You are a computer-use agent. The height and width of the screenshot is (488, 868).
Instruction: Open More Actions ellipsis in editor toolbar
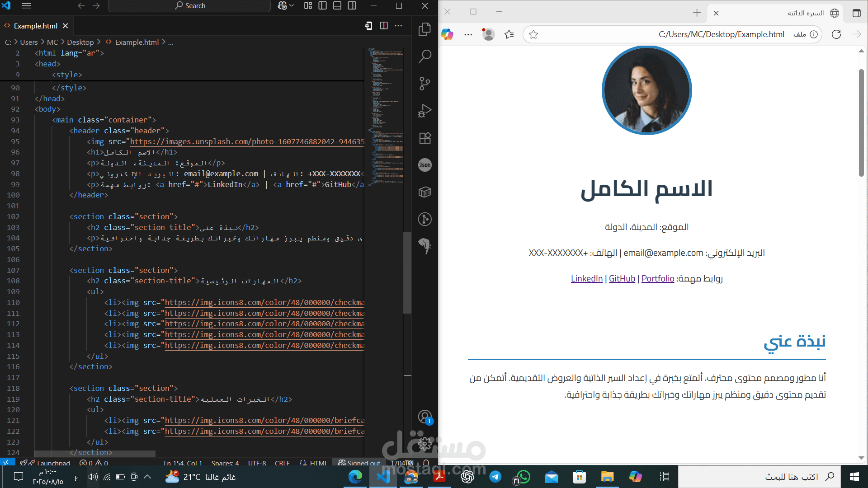(x=398, y=26)
